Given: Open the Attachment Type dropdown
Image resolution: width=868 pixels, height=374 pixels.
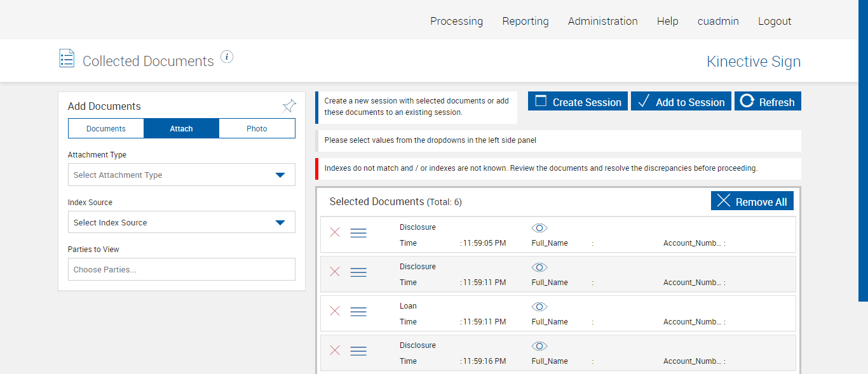Looking at the screenshot, I should click(x=181, y=175).
